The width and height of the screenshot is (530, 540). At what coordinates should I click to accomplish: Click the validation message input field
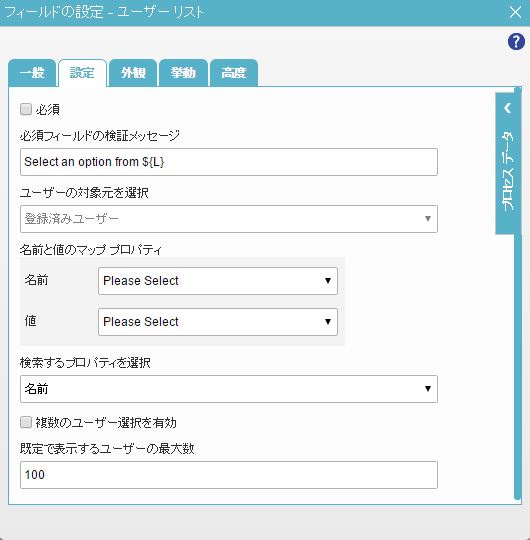pyautogui.click(x=229, y=162)
